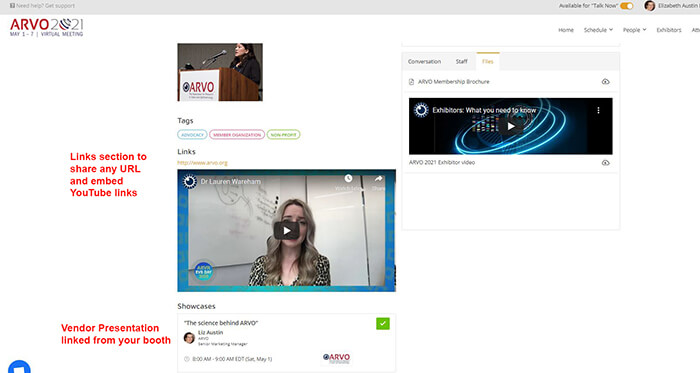Click the Share arrow on Lauren Wareham video
The width and height of the screenshot is (700, 373).
point(379,179)
